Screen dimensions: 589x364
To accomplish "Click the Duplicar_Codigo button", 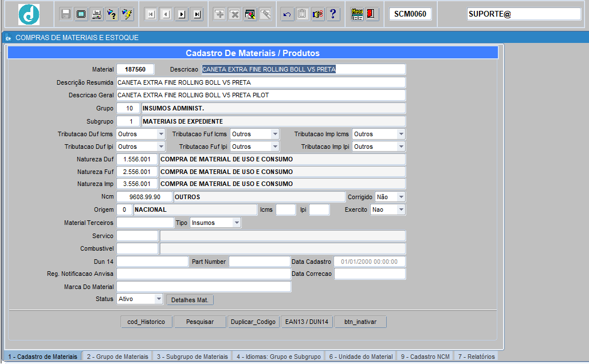I will [x=253, y=322].
